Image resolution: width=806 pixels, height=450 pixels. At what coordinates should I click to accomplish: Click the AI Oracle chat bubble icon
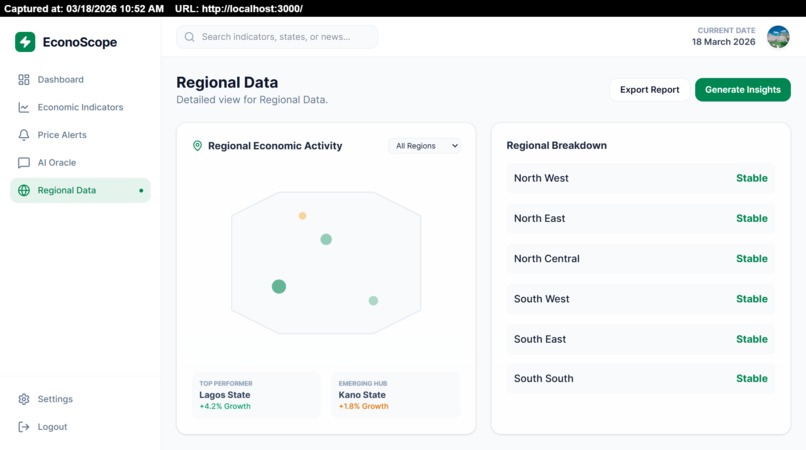click(24, 163)
